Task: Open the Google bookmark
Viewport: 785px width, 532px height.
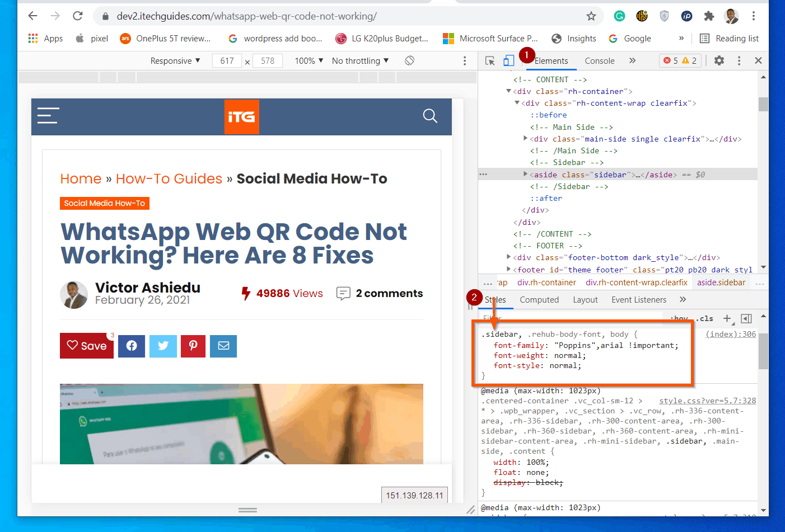Action: point(630,39)
